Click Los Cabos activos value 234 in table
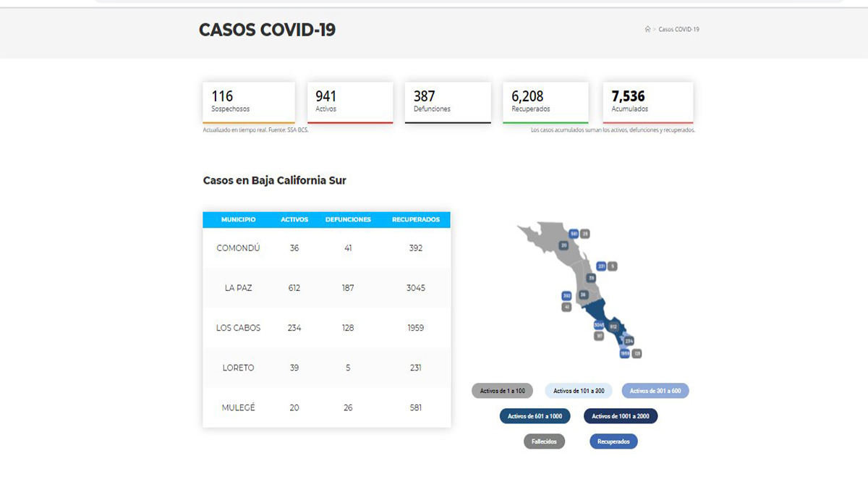Image resolution: width=868 pixels, height=482 pixels. (294, 328)
